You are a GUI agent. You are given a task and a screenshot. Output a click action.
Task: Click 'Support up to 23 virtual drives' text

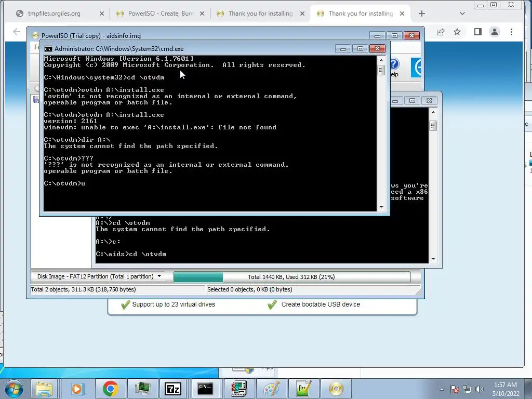click(174, 304)
